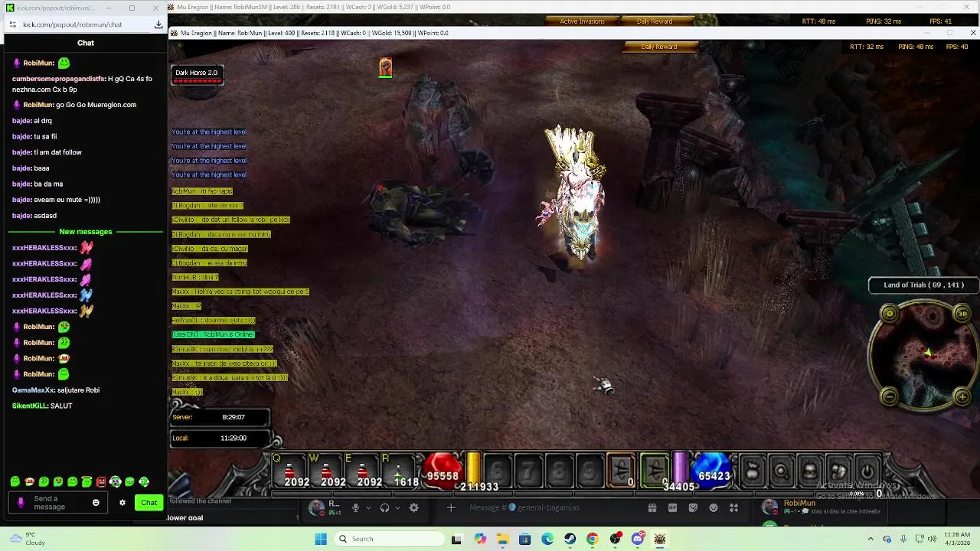Open File Explorer from taskbar
The image size is (980, 551).
pyautogui.click(x=502, y=539)
